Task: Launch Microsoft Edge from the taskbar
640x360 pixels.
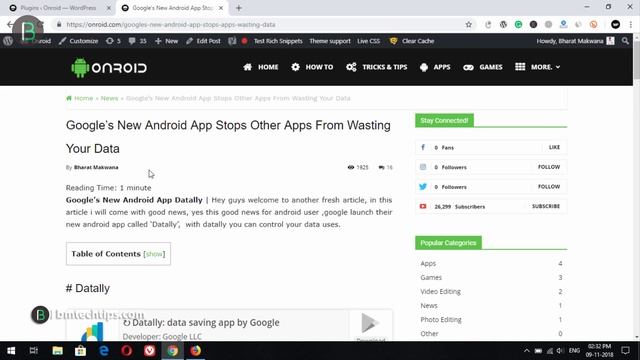Action: coord(104,351)
